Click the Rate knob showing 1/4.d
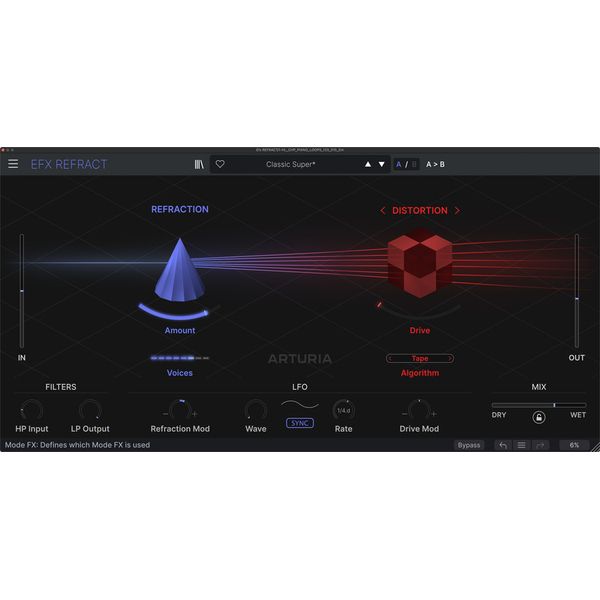 coord(344,411)
